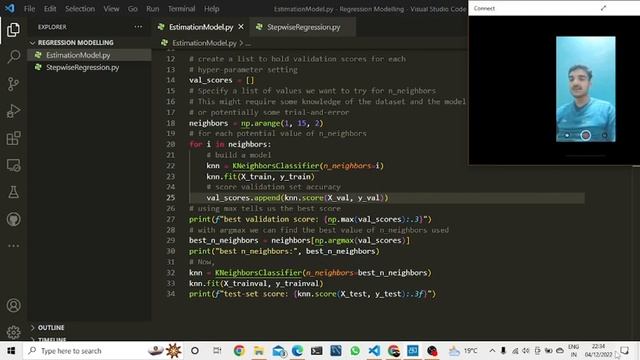640x360 pixels.
Task: Open the Selection menu
Action: [x=80, y=9]
